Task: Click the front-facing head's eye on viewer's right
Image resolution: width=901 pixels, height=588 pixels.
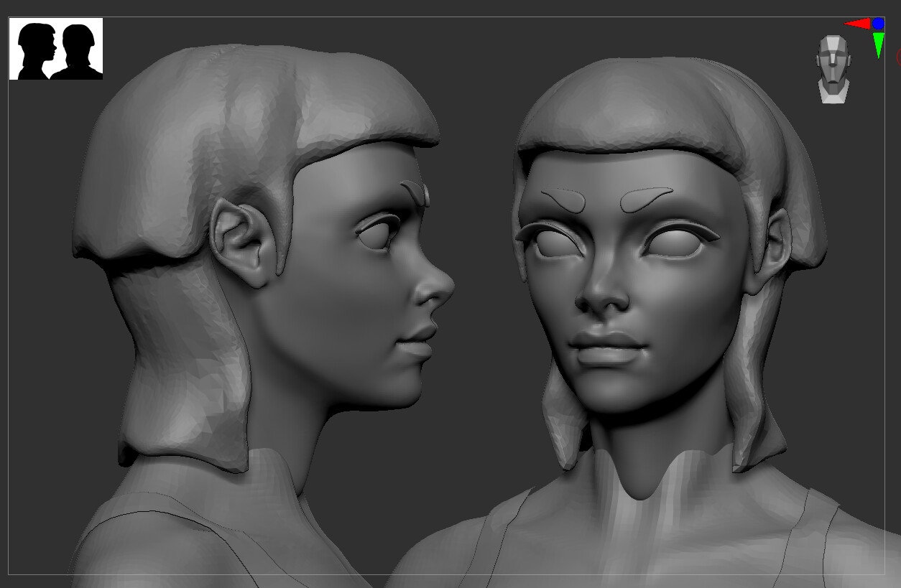Action: (x=673, y=242)
